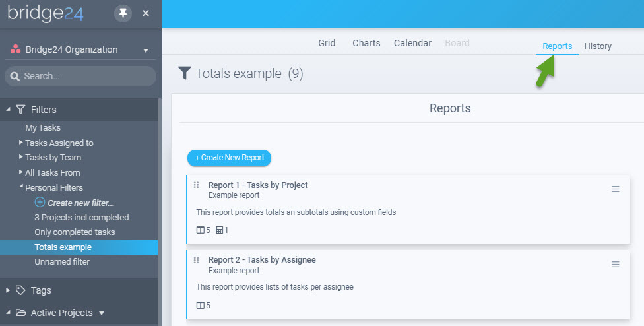Click the funnel icon beside Totals example
Screen dimensions: 644x326
(x=184, y=73)
